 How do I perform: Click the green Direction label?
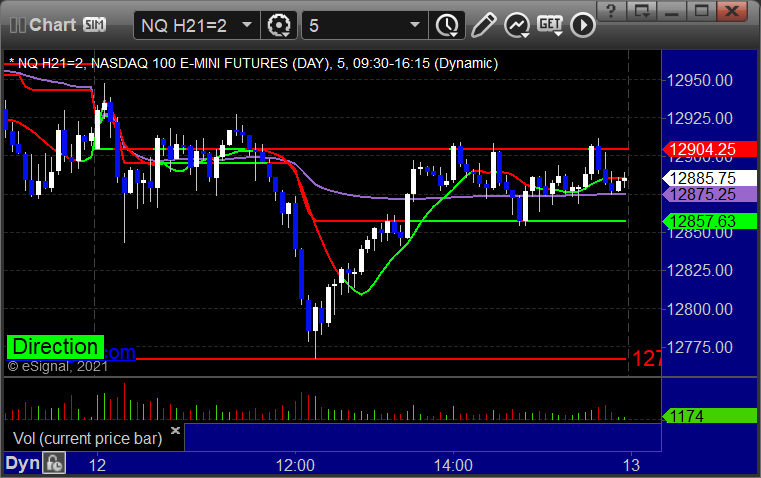[55, 347]
